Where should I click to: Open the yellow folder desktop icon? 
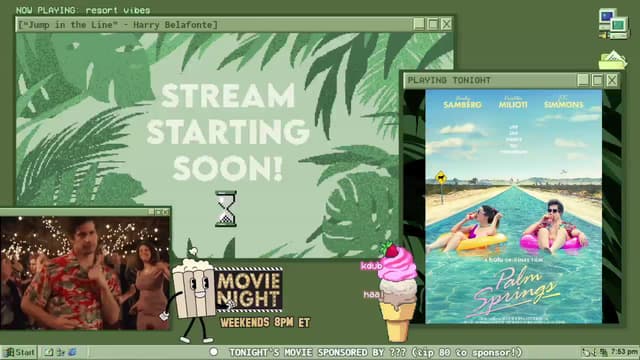612,60
